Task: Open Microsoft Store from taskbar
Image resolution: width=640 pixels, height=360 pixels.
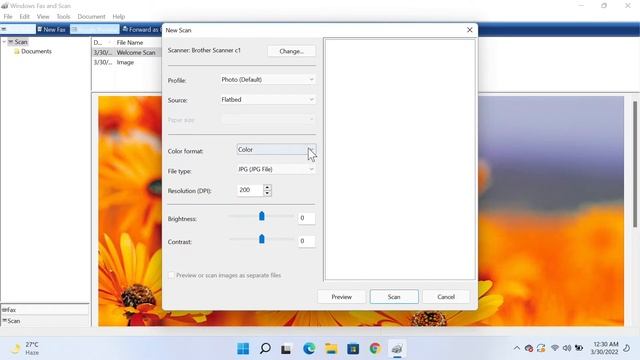Action: pos(353,349)
